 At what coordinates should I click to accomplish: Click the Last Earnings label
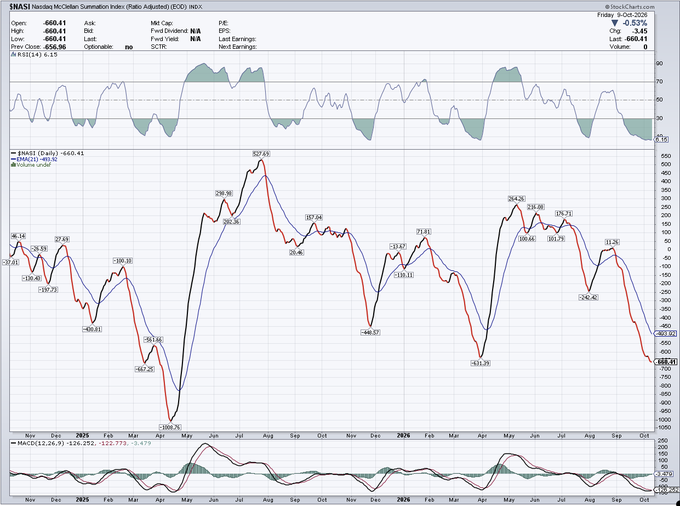[x=237, y=39]
